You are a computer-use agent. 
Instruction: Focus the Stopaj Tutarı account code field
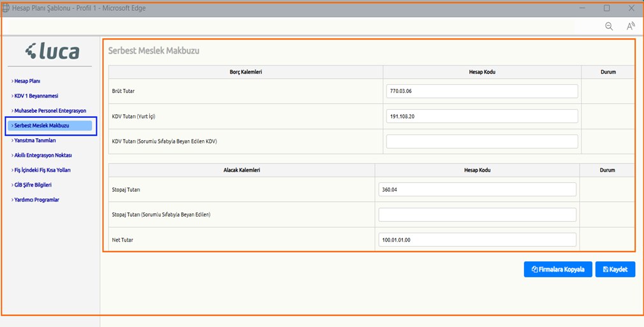pyautogui.click(x=477, y=189)
